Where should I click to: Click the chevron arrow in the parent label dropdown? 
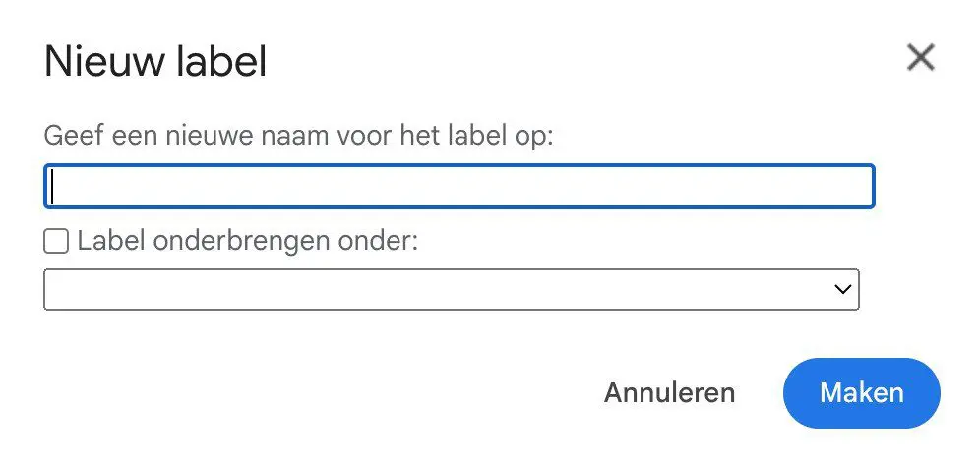(842, 289)
